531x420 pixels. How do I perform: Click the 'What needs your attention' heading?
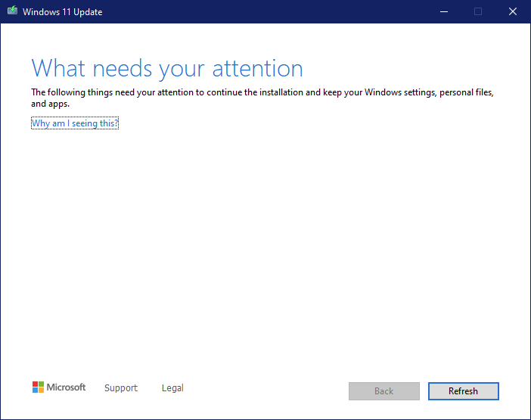pos(167,69)
